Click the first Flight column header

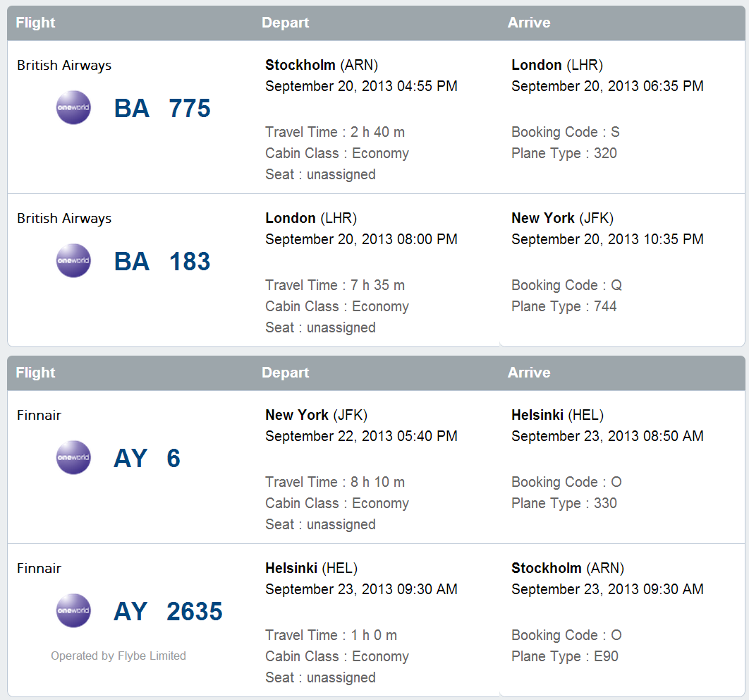click(x=35, y=23)
